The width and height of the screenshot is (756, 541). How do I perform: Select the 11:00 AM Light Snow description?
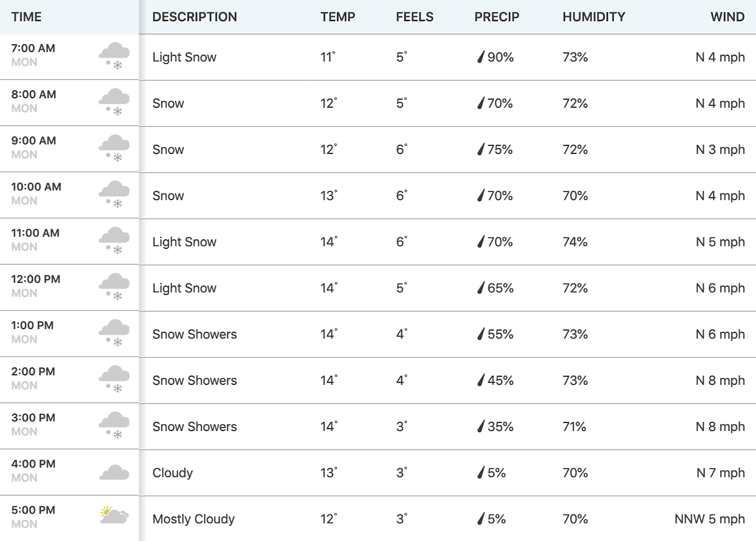[184, 242]
